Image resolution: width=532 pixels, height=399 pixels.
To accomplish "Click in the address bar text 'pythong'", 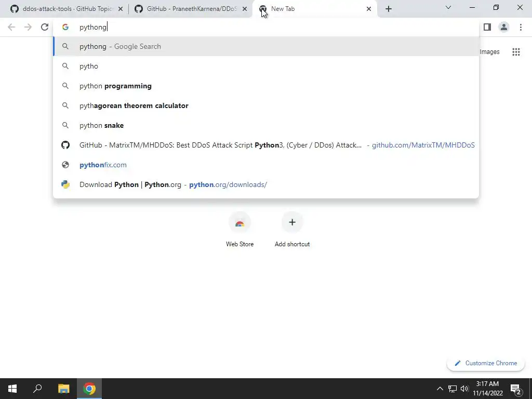I will pyautogui.click(x=92, y=27).
